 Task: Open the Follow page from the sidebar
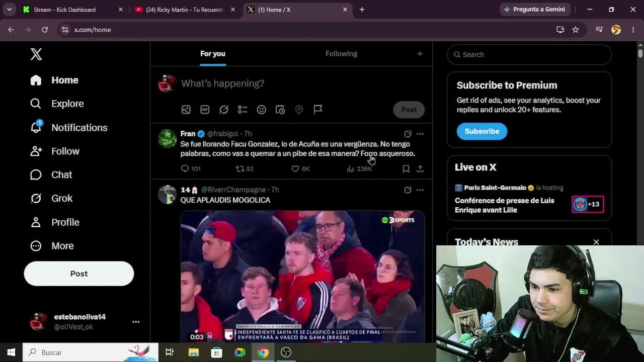[54, 151]
